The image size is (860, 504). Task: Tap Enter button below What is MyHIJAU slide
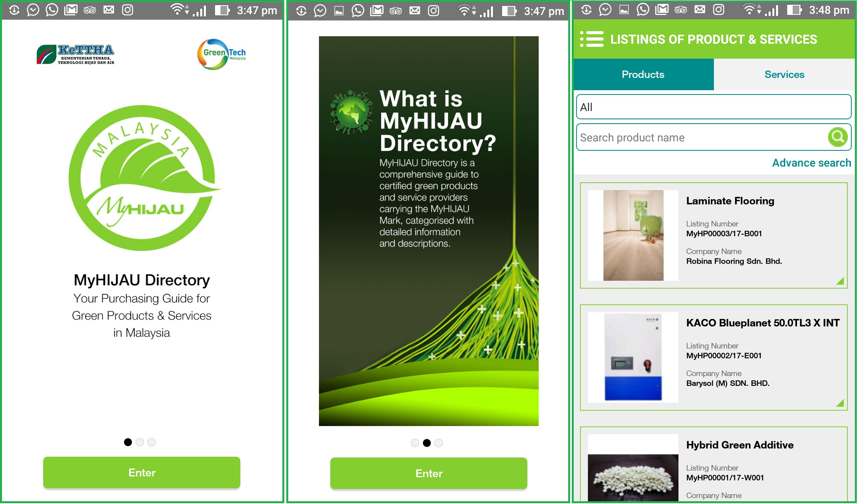[429, 473]
